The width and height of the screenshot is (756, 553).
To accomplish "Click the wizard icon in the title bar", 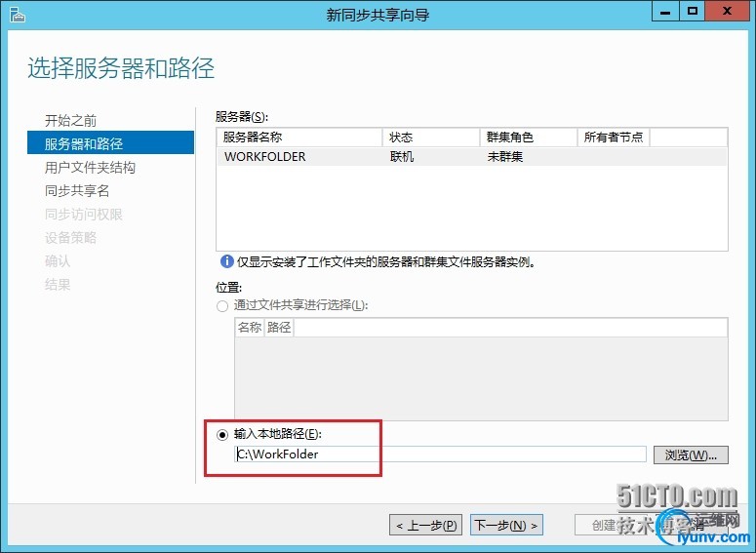I will pyautogui.click(x=17, y=15).
